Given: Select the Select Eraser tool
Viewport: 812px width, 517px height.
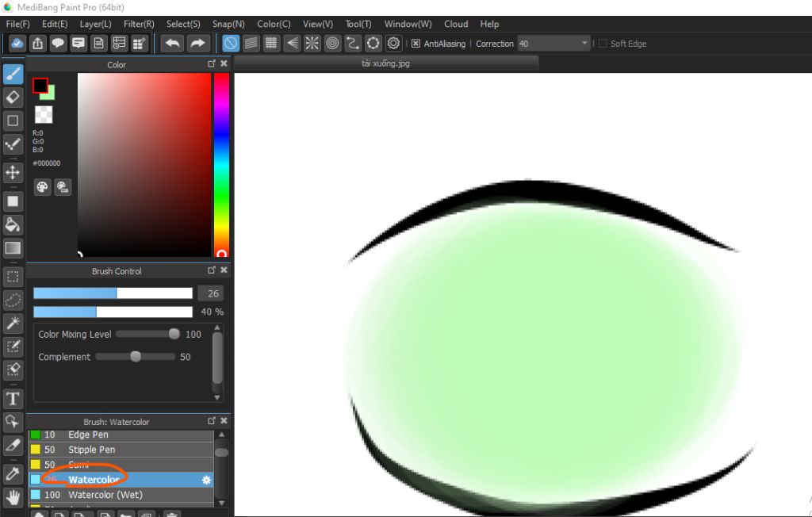Looking at the screenshot, I should 13,370.
